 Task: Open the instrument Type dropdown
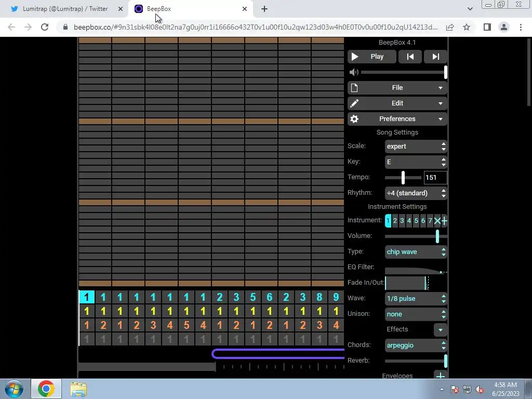[416, 252]
